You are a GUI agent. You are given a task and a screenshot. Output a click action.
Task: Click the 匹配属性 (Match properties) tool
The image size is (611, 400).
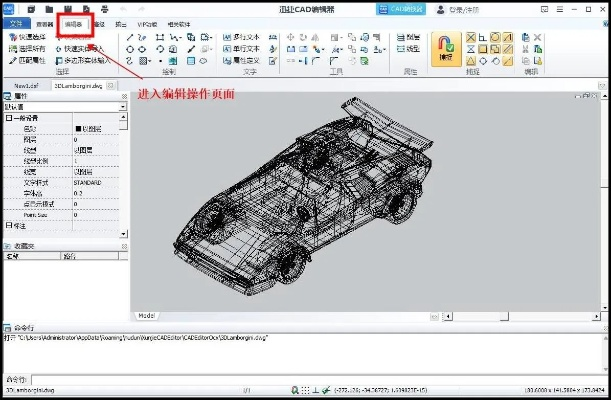(28, 60)
